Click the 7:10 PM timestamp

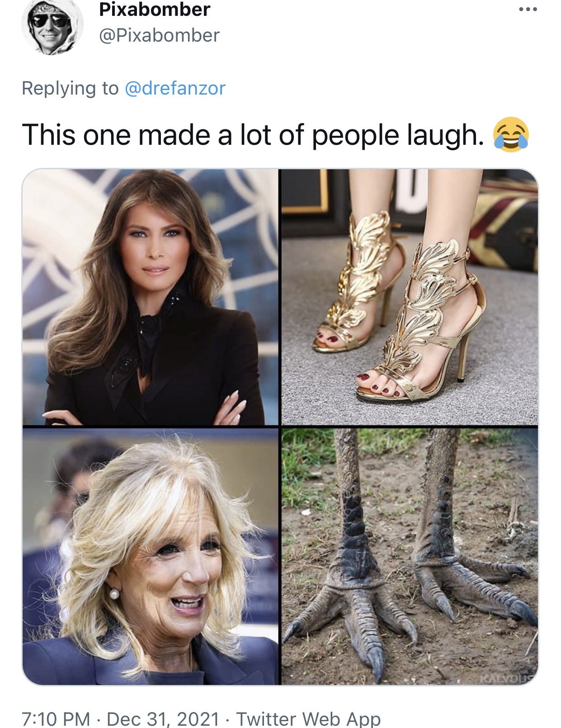pos(56,718)
